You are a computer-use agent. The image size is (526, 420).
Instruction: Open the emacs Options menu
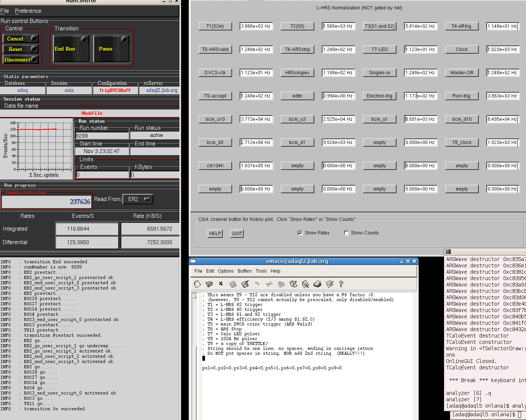click(x=226, y=271)
